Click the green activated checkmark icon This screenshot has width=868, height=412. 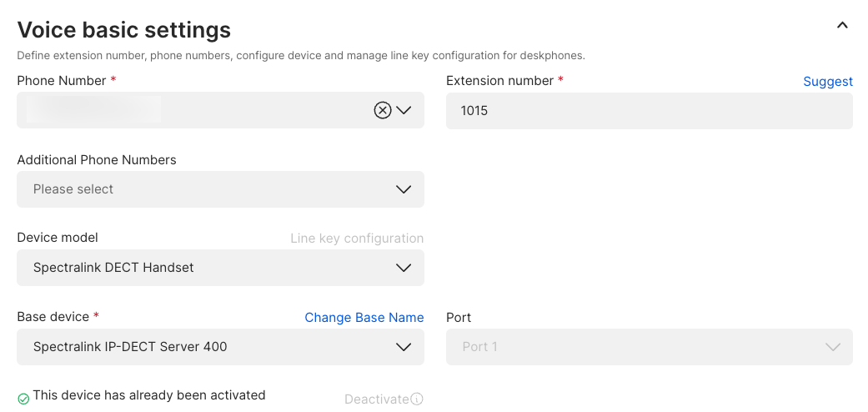(x=23, y=399)
